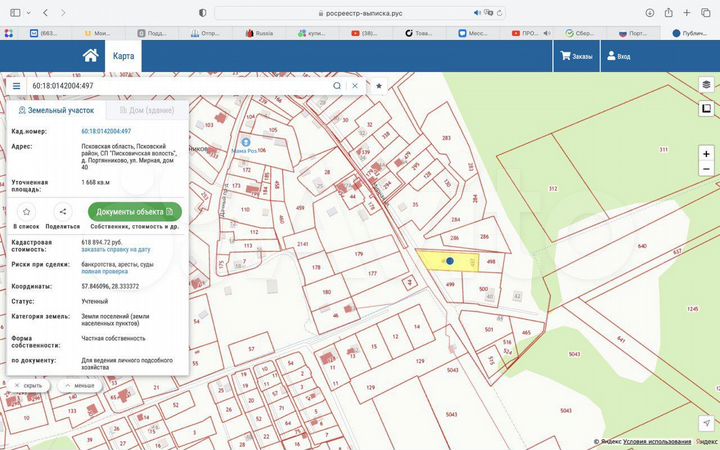The image size is (720, 450).
Task: Click the blue marker on highlighted yellow parcel
Action: coord(450,261)
